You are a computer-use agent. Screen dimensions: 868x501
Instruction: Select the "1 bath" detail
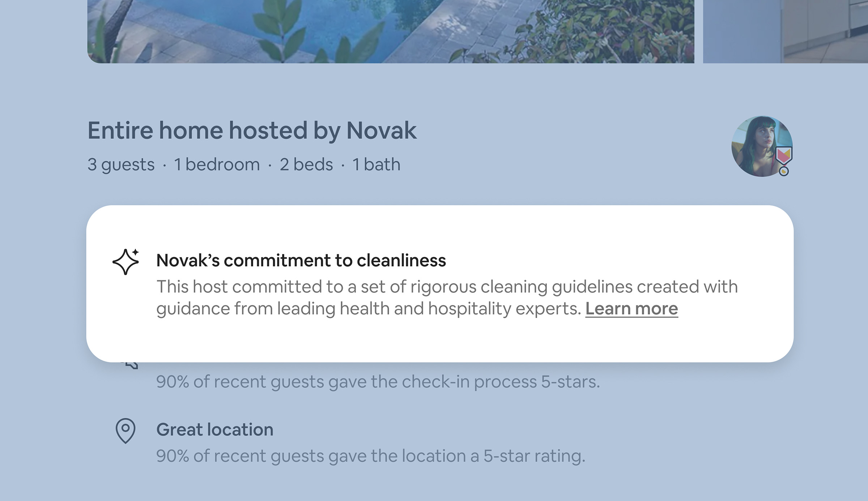[376, 165]
